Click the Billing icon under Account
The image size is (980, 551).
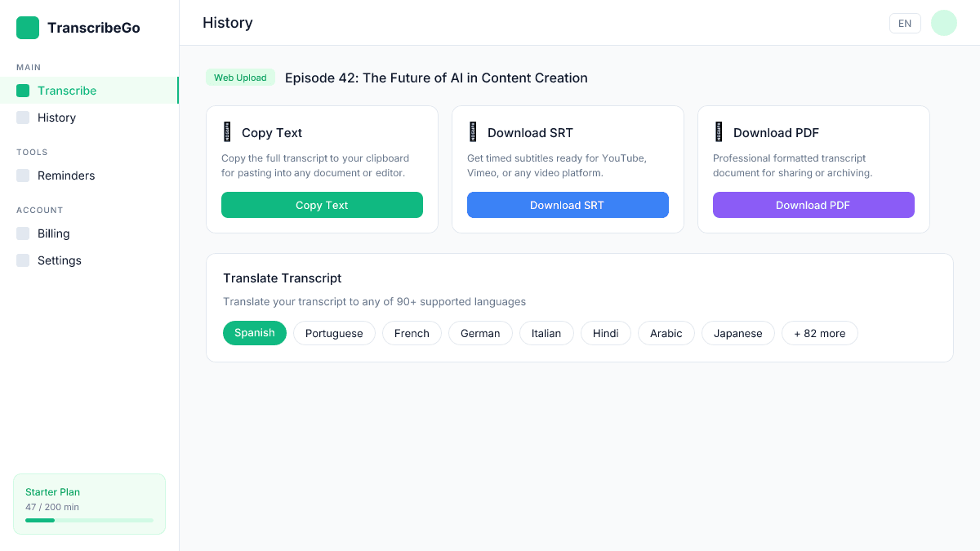click(23, 233)
